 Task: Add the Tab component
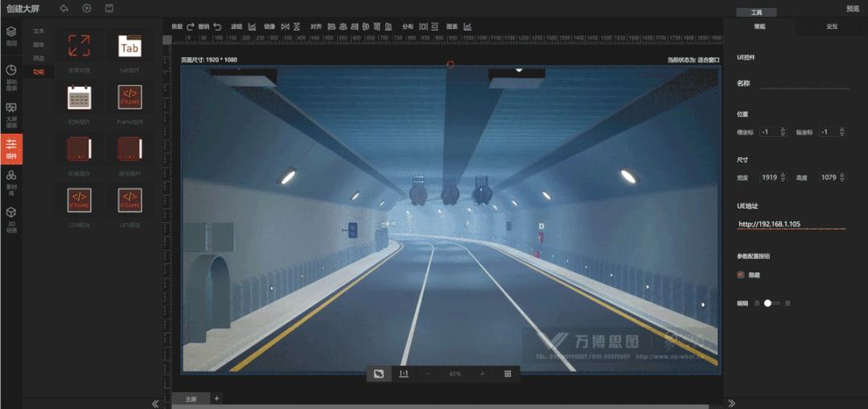[130, 46]
